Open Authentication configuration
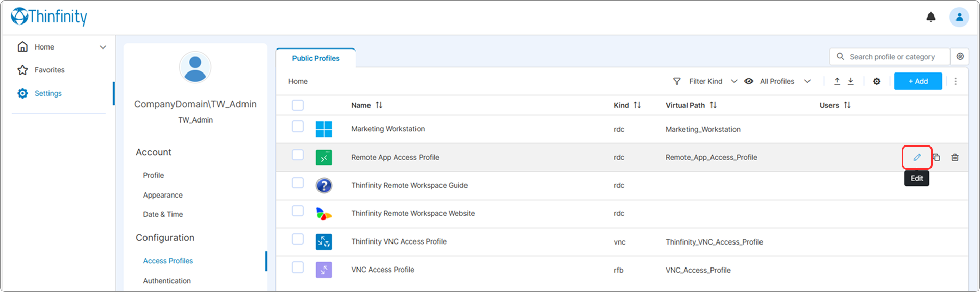980x292 pixels. [x=167, y=281]
